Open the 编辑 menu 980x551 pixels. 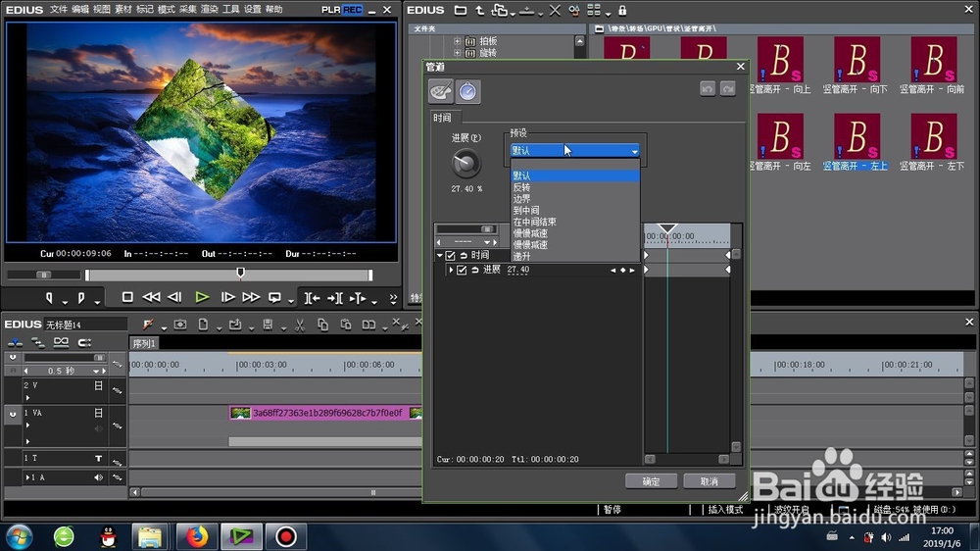[80, 10]
